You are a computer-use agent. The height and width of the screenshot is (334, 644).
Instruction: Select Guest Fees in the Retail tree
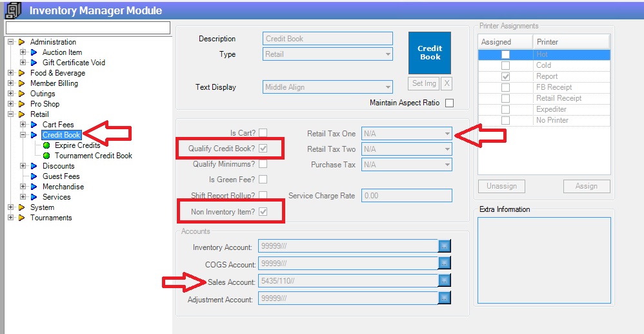click(61, 176)
